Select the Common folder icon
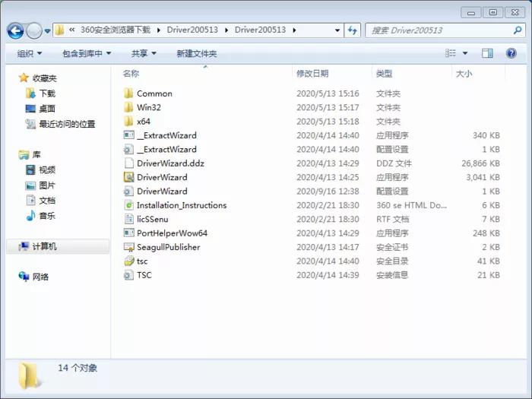532x399 pixels. [x=128, y=93]
